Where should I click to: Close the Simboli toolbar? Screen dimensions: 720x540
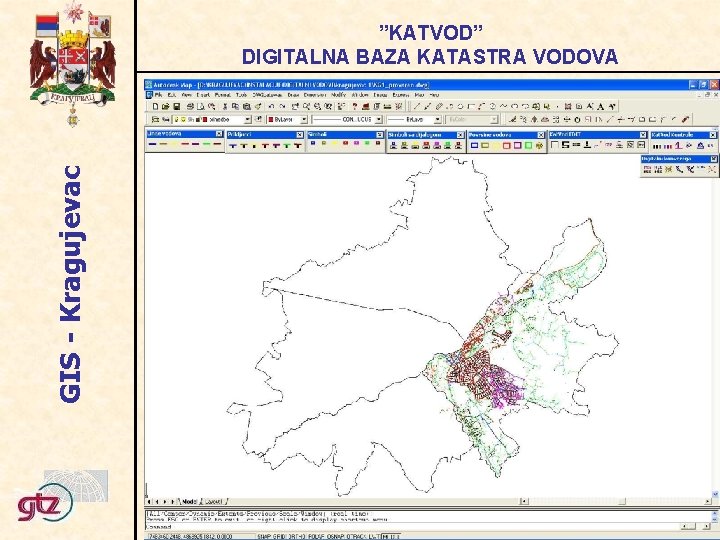coord(379,135)
